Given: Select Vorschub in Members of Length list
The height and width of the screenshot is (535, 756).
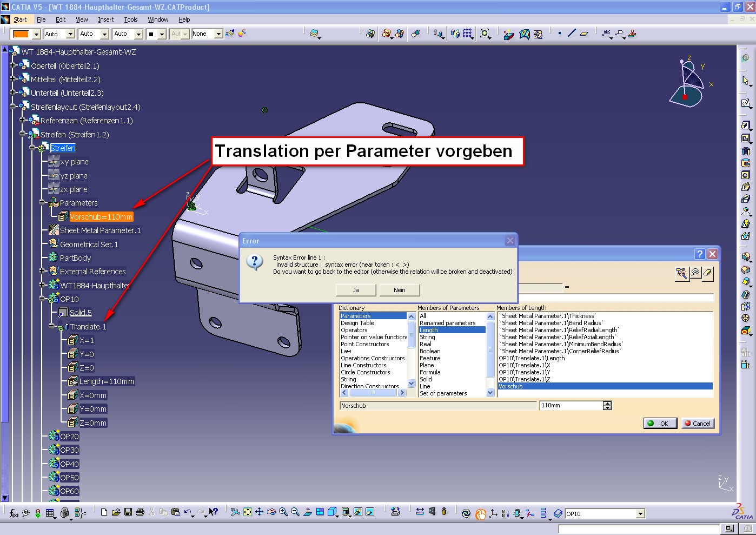Looking at the screenshot, I should tap(605, 386).
